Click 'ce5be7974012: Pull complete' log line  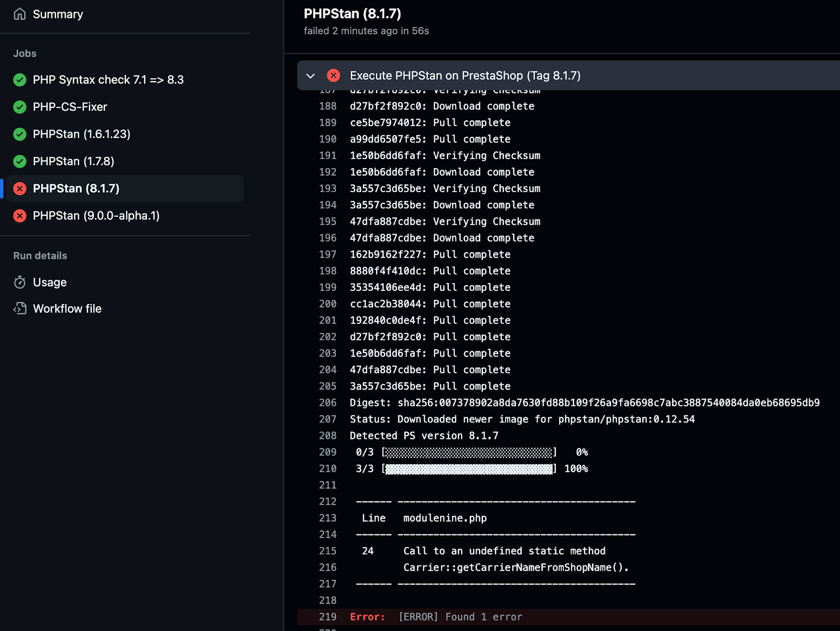[430, 122]
